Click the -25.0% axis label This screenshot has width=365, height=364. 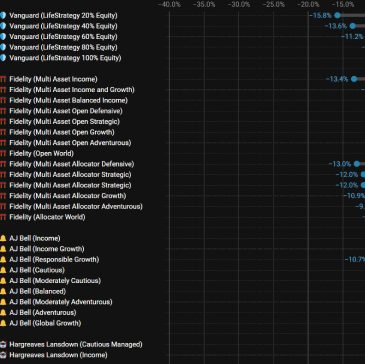point(274,4)
